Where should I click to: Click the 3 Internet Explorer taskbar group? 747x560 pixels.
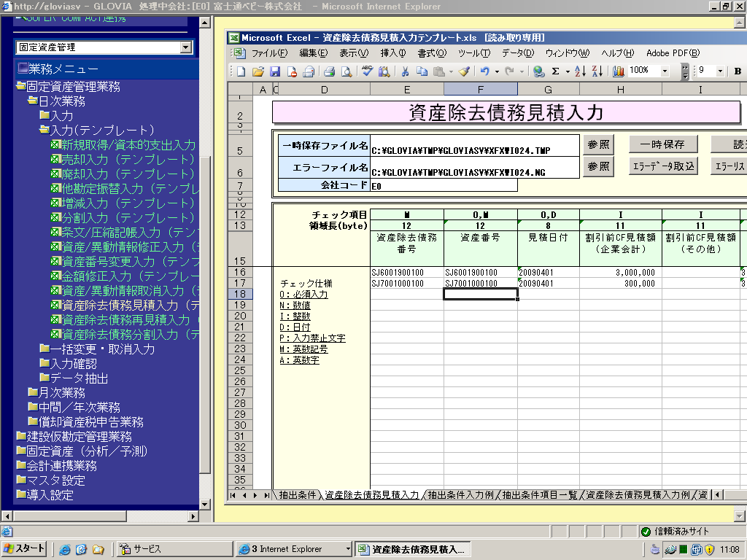[293, 549]
